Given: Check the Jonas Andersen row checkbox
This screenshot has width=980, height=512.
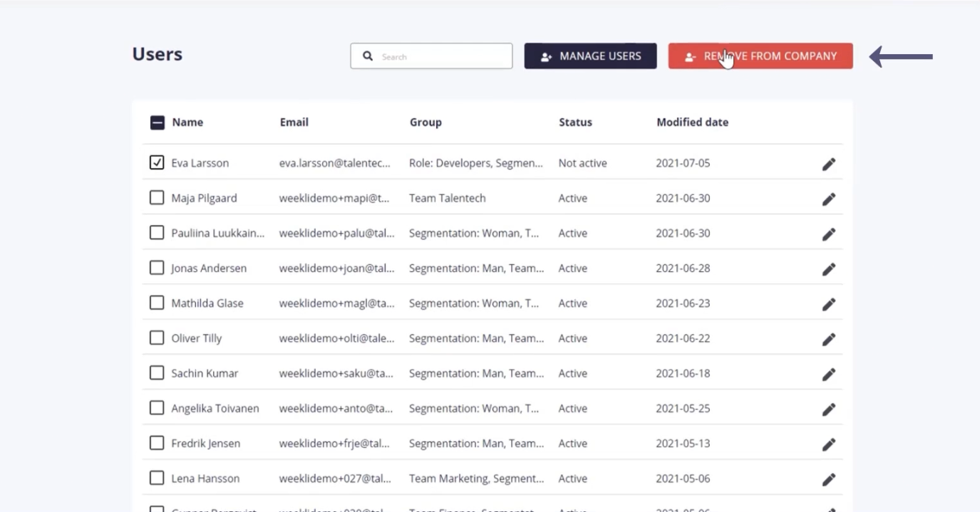Looking at the screenshot, I should [157, 268].
